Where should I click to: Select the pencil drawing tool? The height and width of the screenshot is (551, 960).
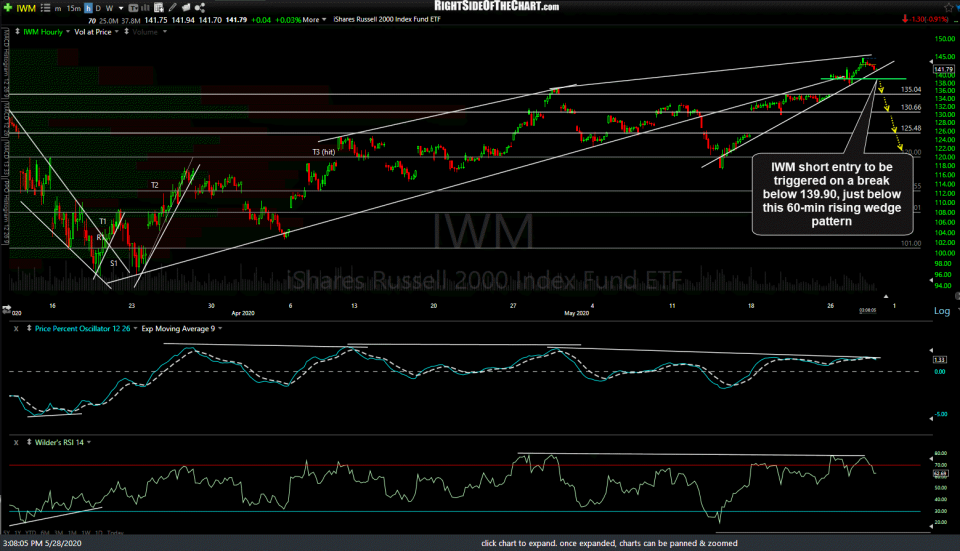click(x=173, y=8)
